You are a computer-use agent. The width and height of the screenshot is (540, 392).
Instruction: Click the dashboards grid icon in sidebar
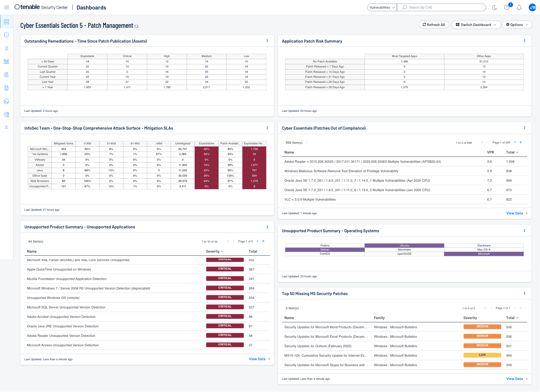pyautogui.click(x=7, y=22)
